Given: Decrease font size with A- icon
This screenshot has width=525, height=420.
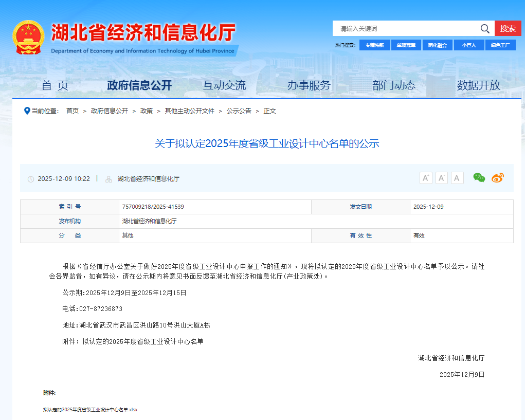Looking at the screenshot, I should [x=442, y=178].
